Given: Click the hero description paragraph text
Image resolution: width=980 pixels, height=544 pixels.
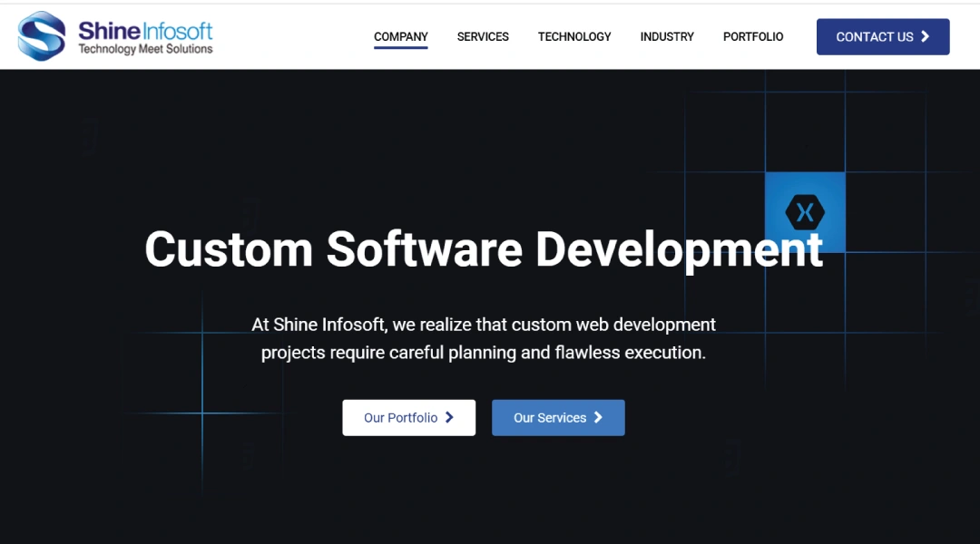Looking at the screenshot, I should 484,338.
